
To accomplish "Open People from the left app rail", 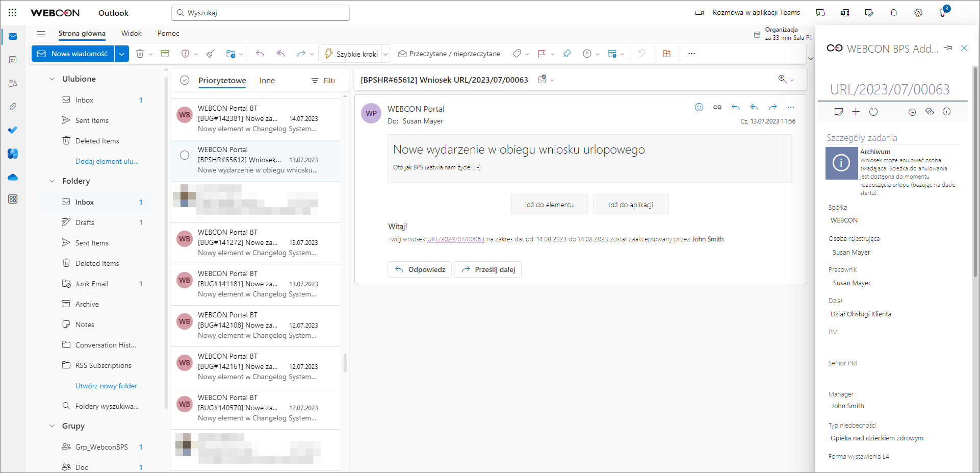I will [13, 83].
